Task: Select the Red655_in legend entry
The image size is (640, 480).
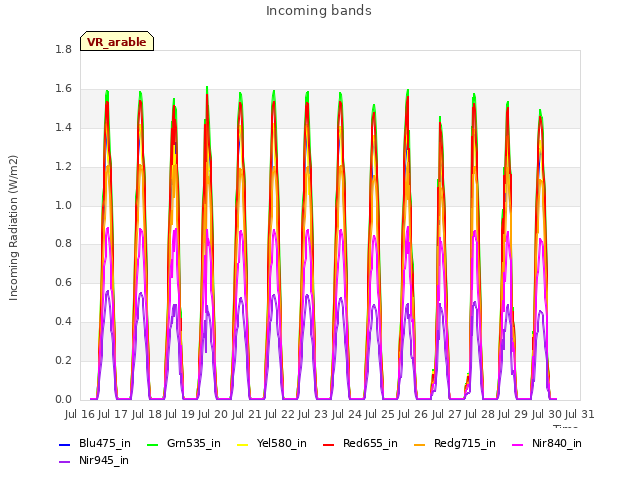Action: pos(360,443)
